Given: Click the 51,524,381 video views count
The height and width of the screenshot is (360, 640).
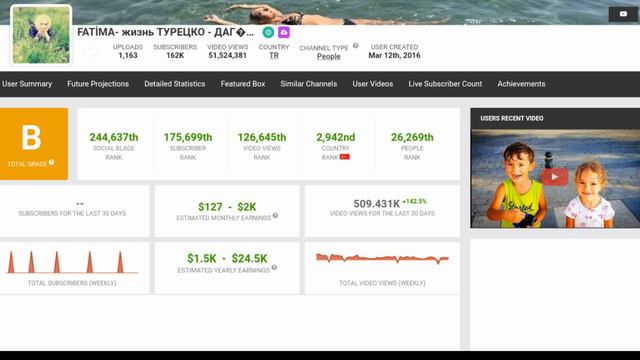Looking at the screenshot, I should pos(227,56).
